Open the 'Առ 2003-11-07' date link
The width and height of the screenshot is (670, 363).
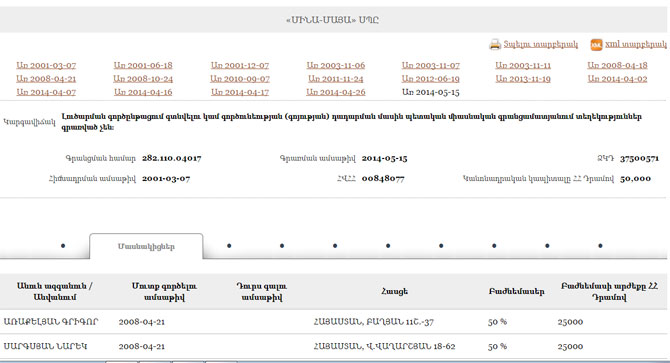pos(431,65)
